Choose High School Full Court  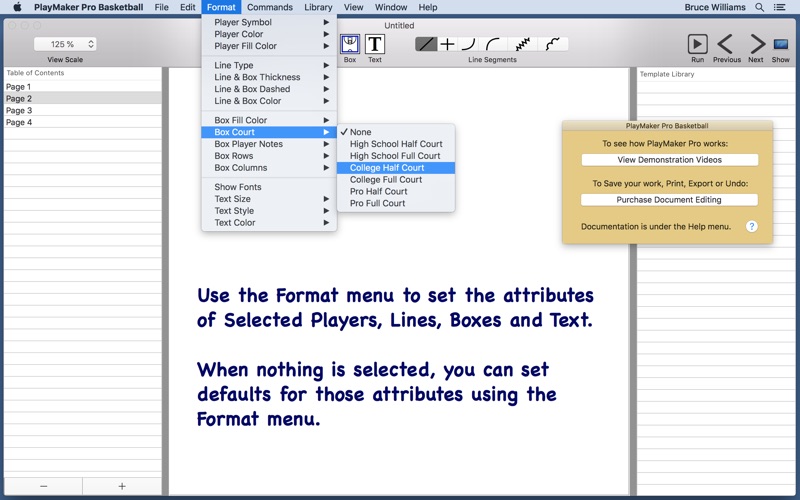395,156
